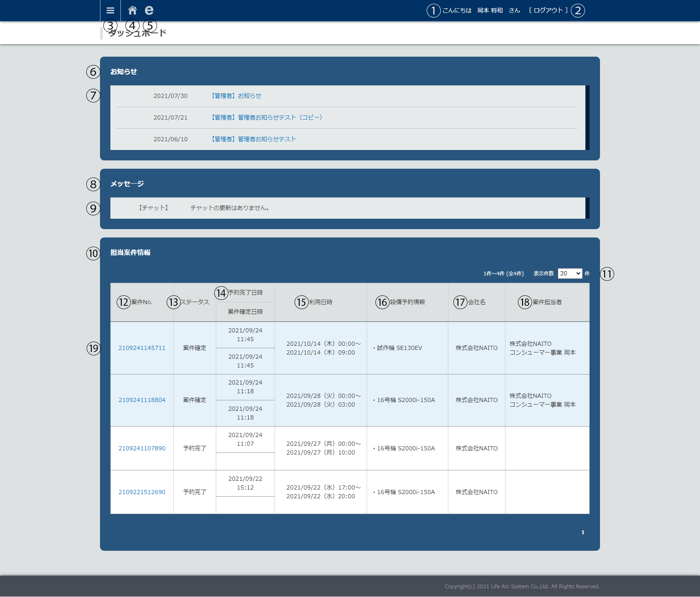
Task: Click the 会社名 column header
Action: 476,302
